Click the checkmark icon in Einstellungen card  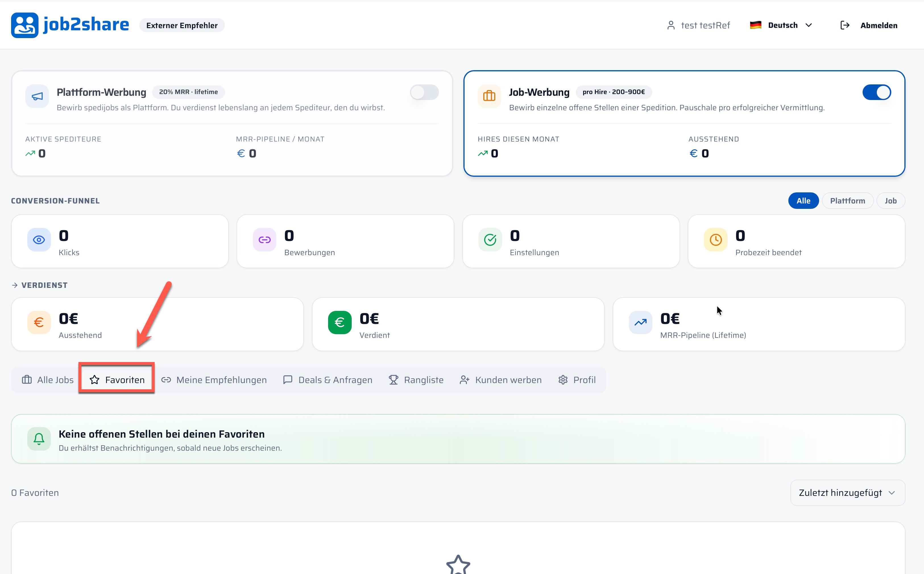(490, 240)
